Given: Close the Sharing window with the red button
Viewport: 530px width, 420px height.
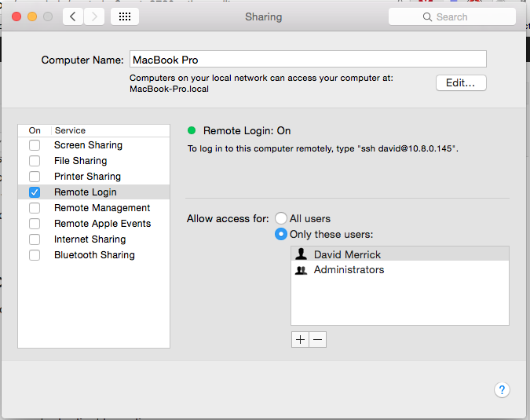Looking at the screenshot, I should pos(16,16).
